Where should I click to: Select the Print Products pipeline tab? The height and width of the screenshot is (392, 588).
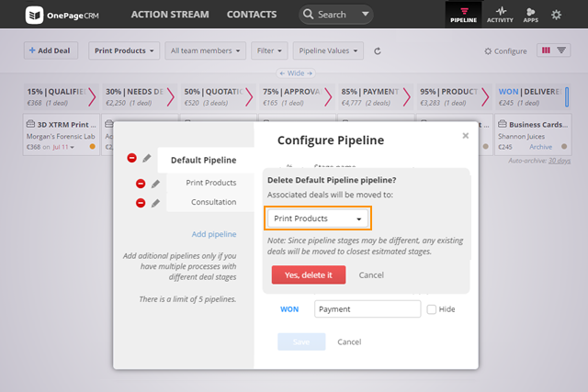[x=210, y=183]
